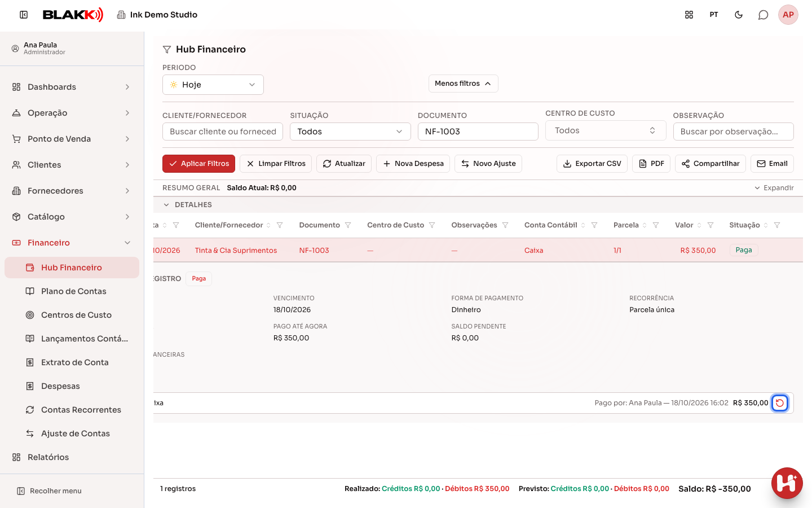This screenshot has width=812, height=508.
Task: Toggle the sidebar panel icon
Action: [24, 15]
